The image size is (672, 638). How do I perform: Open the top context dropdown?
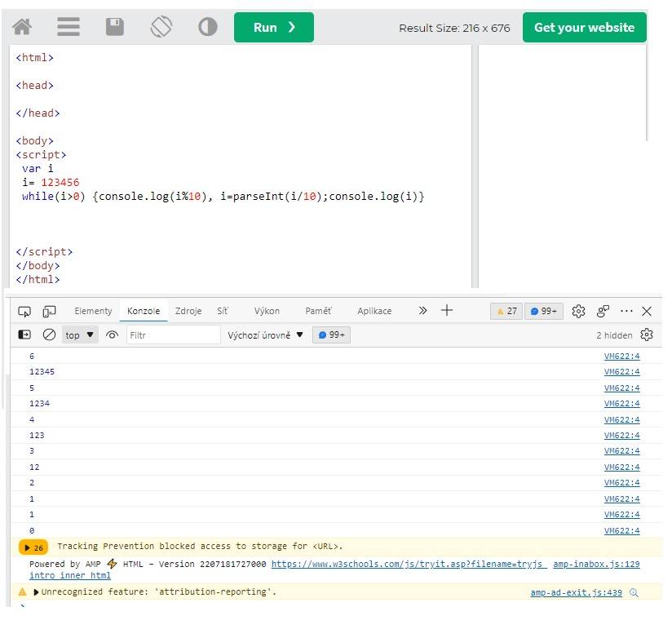pos(80,335)
